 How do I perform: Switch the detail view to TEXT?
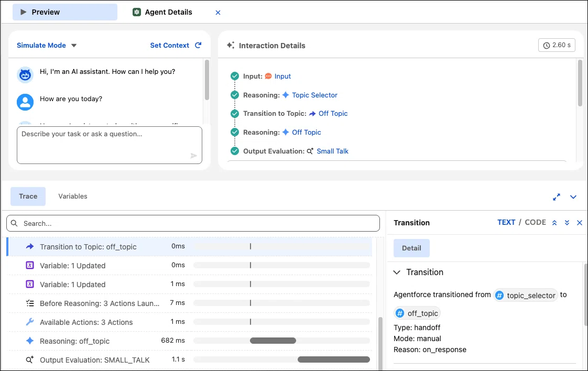pyautogui.click(x=506, y=223)
